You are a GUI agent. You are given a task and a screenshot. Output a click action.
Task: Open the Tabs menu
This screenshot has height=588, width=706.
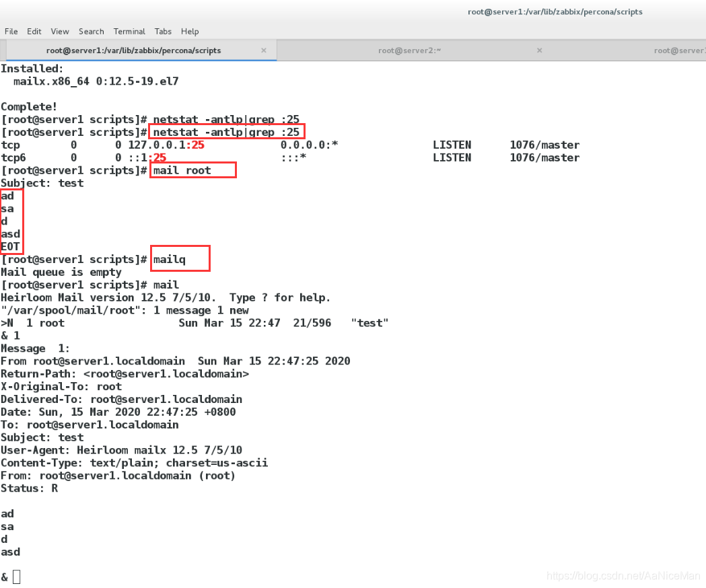(163, 32)
